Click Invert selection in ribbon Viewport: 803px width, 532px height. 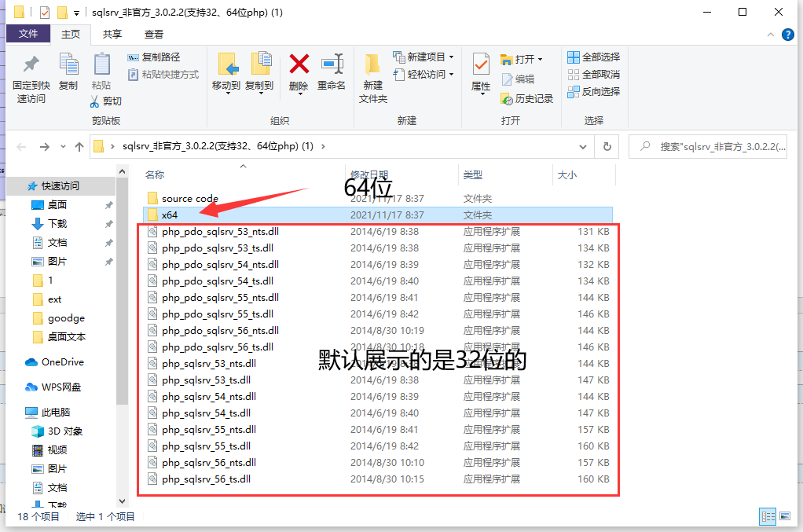(x=593, y=92)
